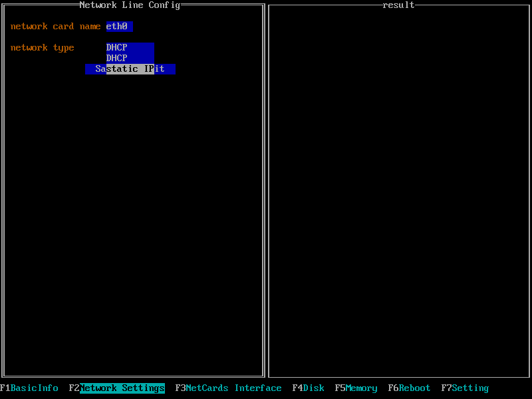Go to the F4 Disk tab
532x399 pixels.
pos(309,388)
